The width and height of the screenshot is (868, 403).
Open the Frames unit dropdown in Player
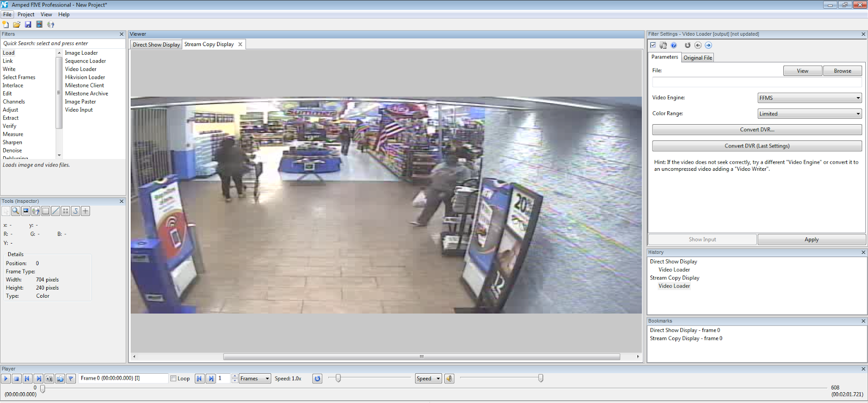(255, 379)
